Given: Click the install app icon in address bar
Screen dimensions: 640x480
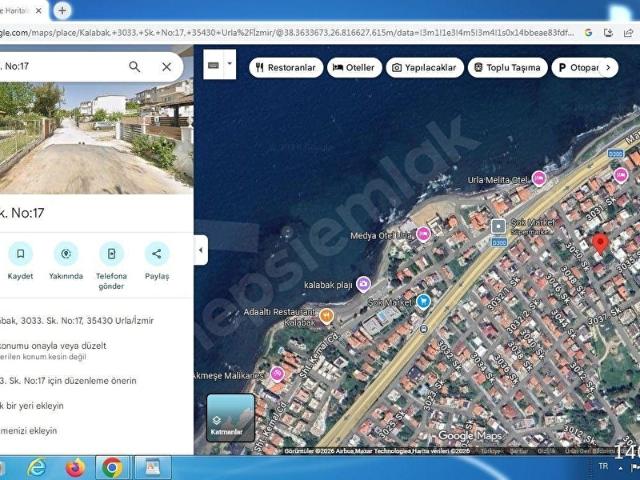Looking at the screenshot, I should coord(608,33).
